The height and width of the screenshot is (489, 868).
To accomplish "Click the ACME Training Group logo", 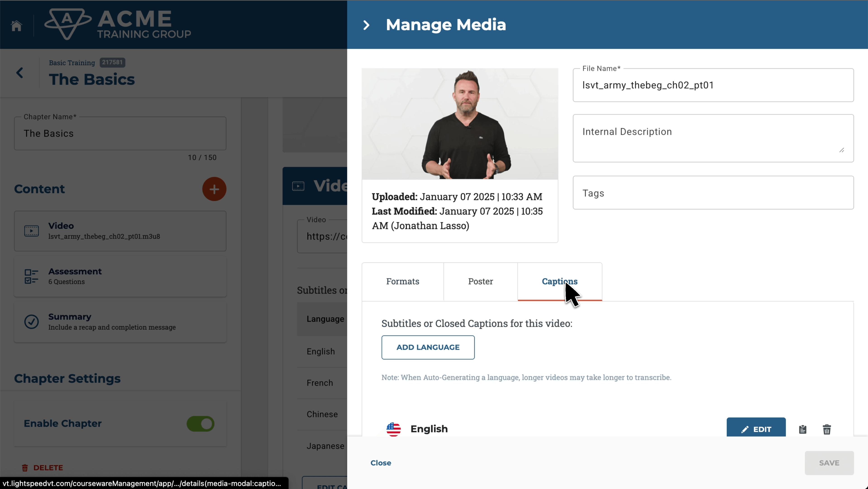I will tap(118, 24).
